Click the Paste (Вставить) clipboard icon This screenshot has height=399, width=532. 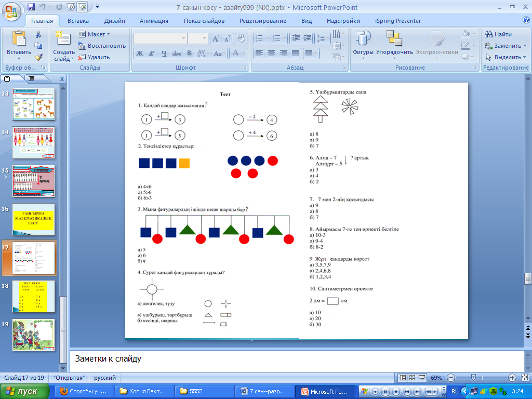tap(19, 38)
